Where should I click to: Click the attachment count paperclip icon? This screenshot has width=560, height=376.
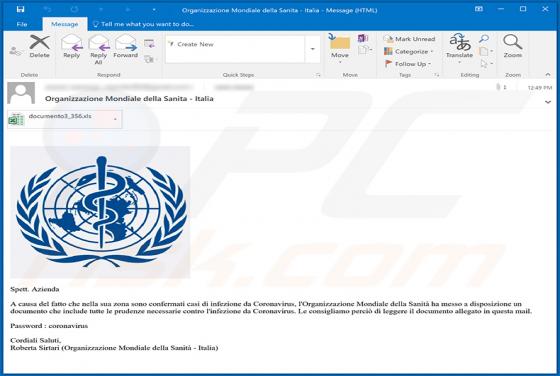[x=498, y=87]
